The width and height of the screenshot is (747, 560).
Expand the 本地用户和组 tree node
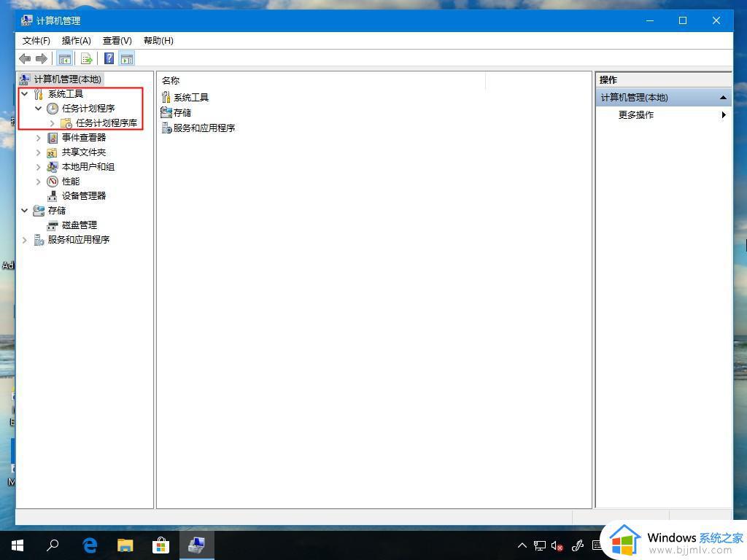39,167
